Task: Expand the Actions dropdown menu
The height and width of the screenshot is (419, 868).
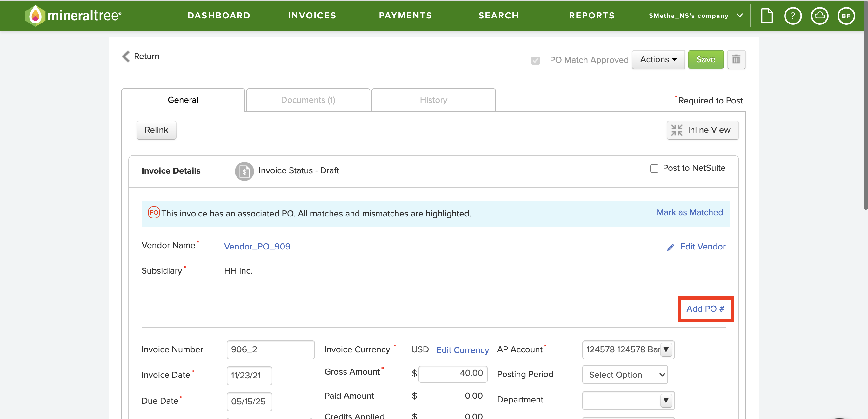Action: [658, 60]
